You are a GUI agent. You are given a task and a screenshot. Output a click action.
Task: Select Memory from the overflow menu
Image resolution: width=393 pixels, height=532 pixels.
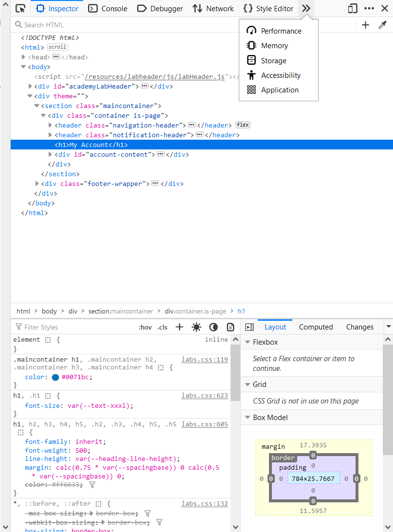[278, 45]
